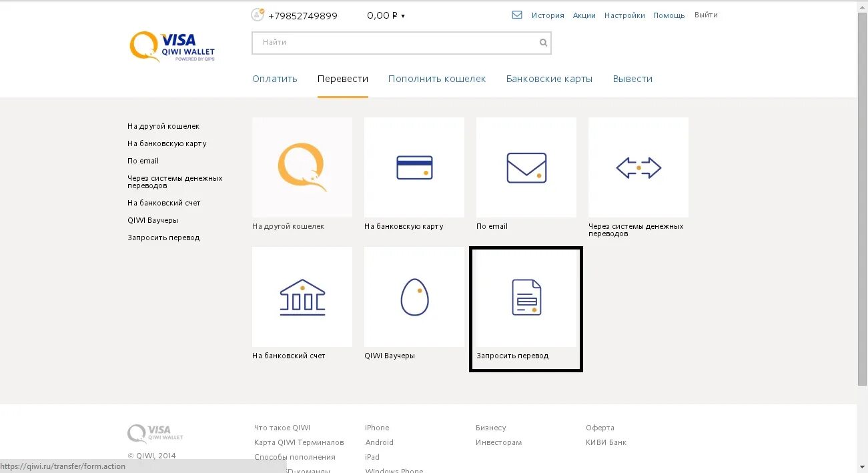Select sidebar item На банковскую карту
The height and width of the screenshot is (473, 868).
pyautogui.click(x=167, y=143)
